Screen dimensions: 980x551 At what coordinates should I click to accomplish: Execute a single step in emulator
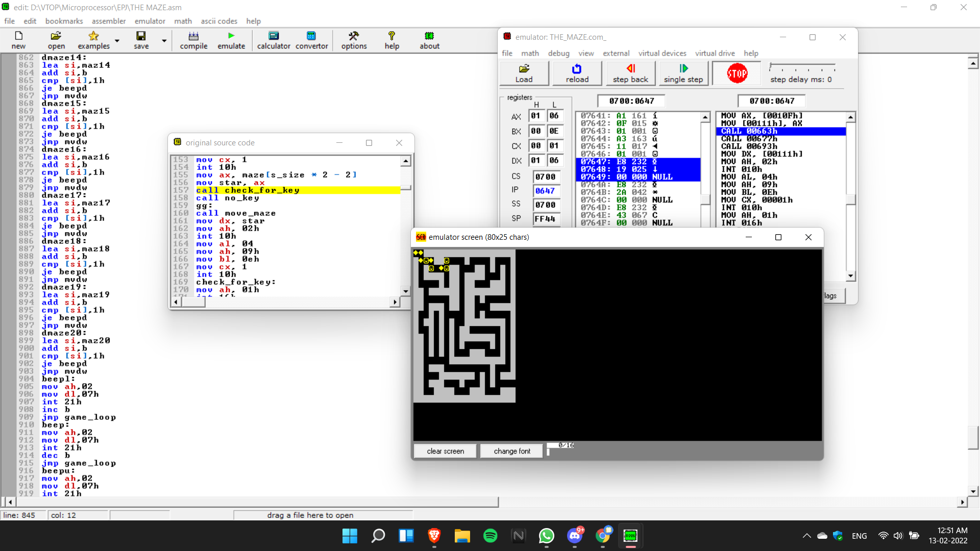click(x=683, y=73)
